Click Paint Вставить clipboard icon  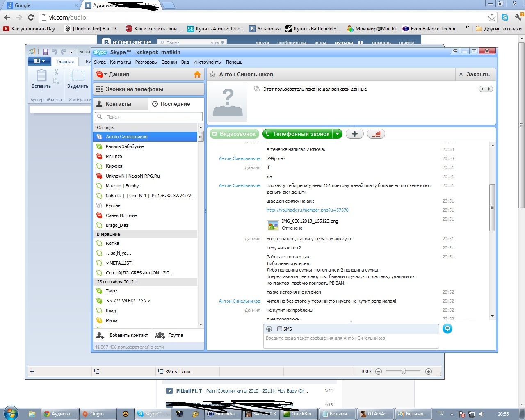41,76
